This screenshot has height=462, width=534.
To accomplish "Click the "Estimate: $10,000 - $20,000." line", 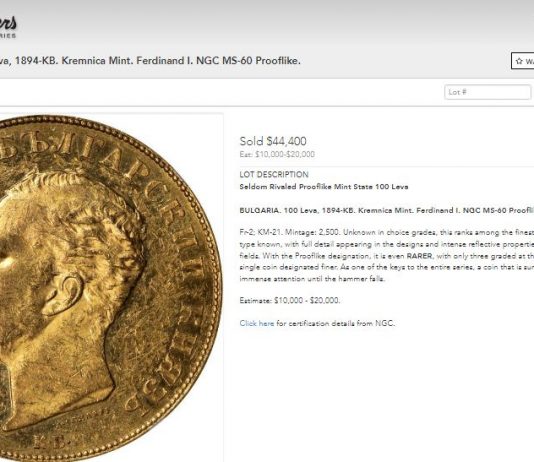I will click(289, 300).
